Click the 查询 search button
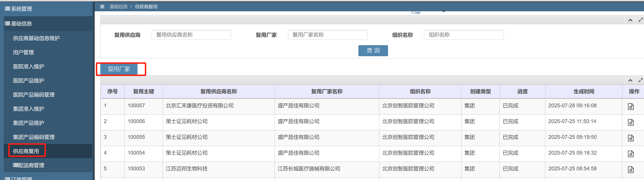The image size is (644, 180). tap(373, 51)
